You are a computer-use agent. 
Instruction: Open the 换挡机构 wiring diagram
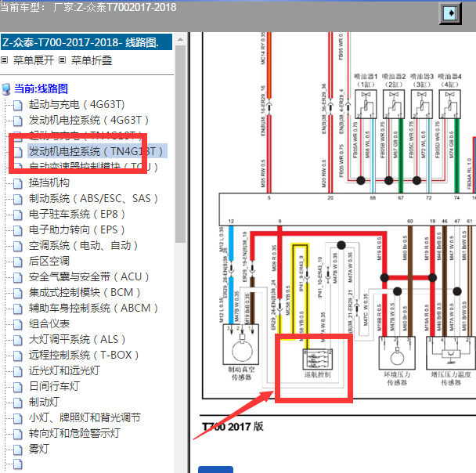click(49, 182)
